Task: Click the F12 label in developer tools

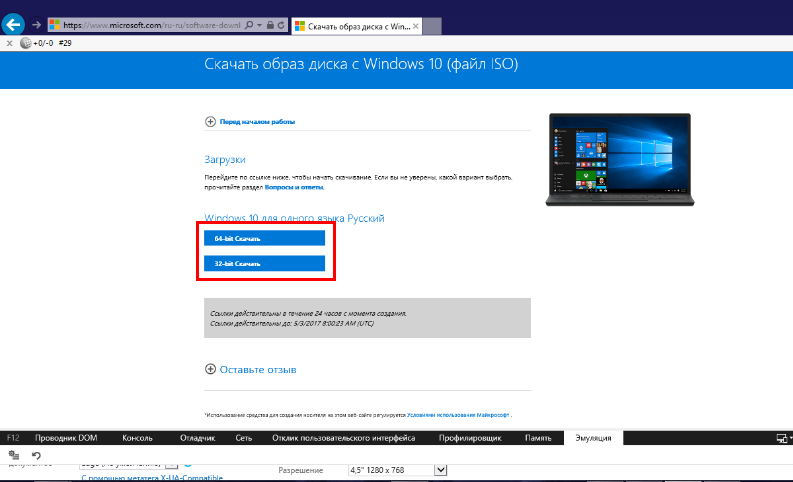Action: [13, 438]
